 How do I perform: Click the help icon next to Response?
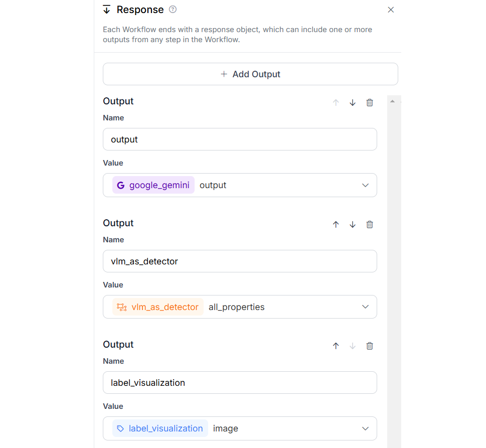[173, 9]
